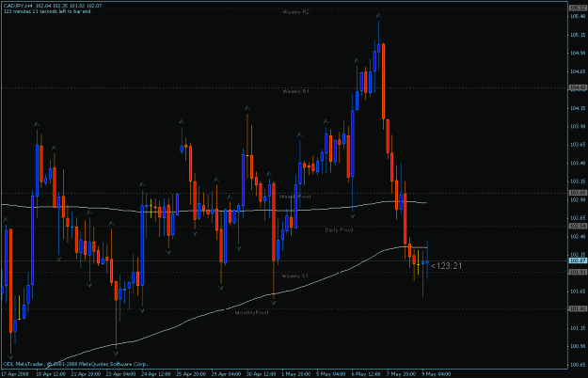Click the 101.65 price scale value
Image resolution: width=588 pixels, height=378 pixels.
click(578, 291)
